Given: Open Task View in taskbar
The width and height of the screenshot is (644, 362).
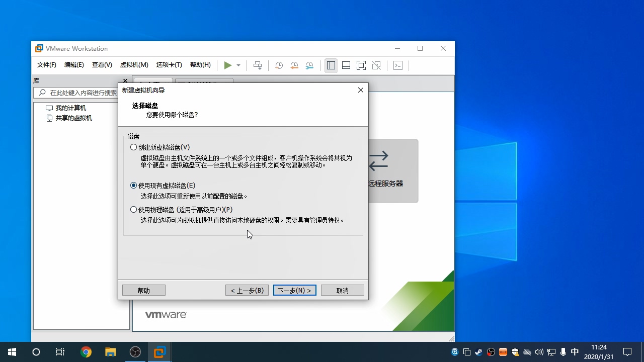Looking at the screenshot, I should [x=60, y=352].
